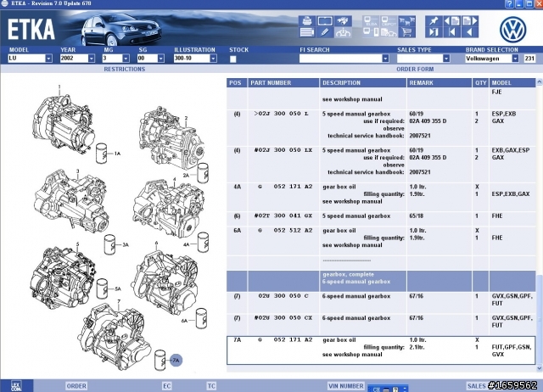Click the Volkswagen logo

tap(512, 30)
